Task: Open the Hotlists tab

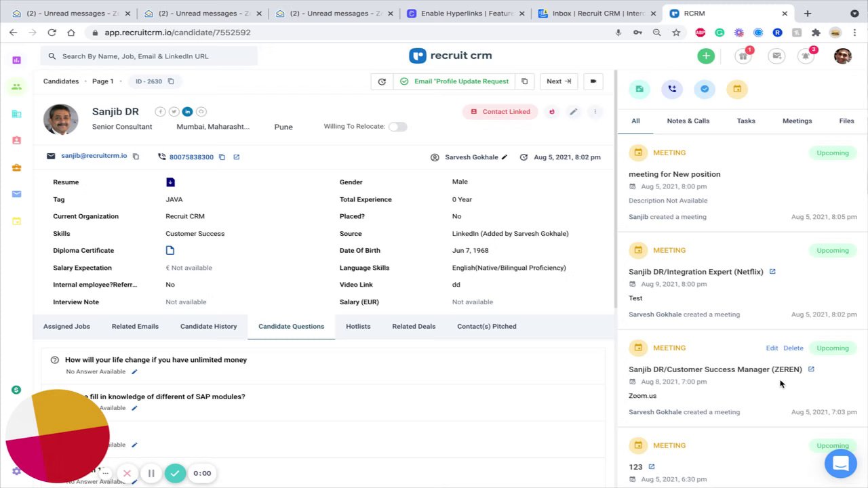Action: [358, 326]
